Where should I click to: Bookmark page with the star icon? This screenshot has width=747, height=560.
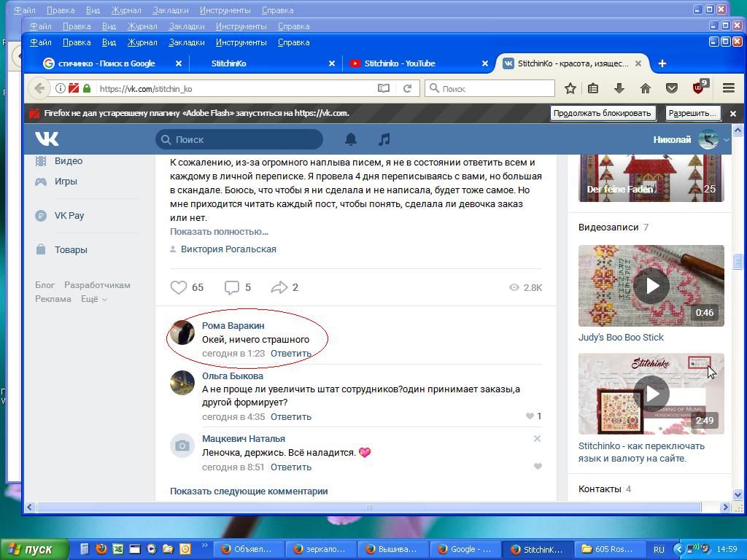(x=570, y=88)
